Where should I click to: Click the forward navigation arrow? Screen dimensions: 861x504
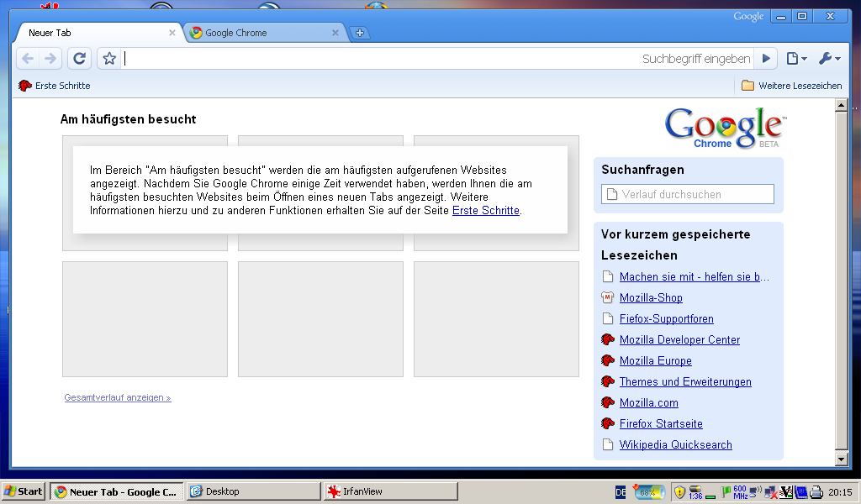tap(50, 58)
